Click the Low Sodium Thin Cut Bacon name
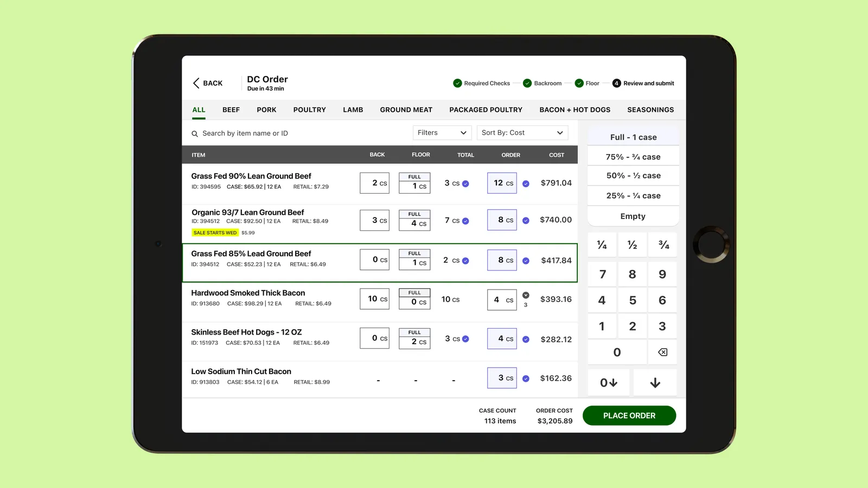The height and width of the screenshot is (488, 868). tap(241, 371)
